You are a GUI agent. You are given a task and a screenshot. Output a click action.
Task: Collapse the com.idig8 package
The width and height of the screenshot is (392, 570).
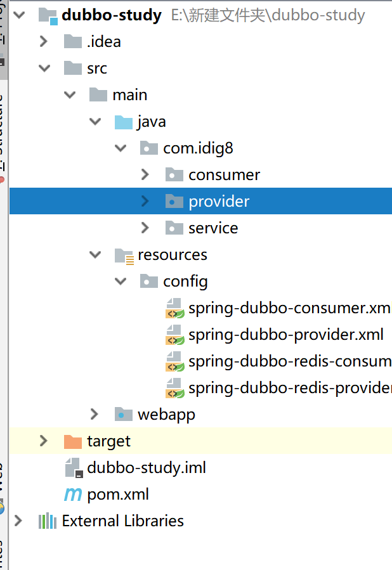coord(120,148)
